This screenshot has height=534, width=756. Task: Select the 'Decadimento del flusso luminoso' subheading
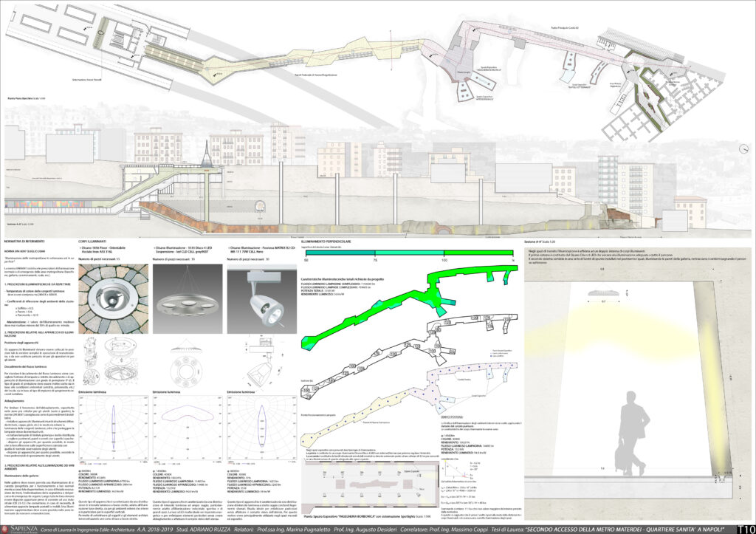click(25, 366)
